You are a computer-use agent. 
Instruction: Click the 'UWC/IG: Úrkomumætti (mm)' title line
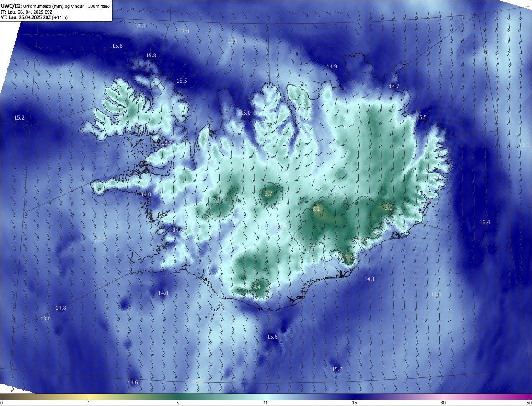(x=55, y=6)
